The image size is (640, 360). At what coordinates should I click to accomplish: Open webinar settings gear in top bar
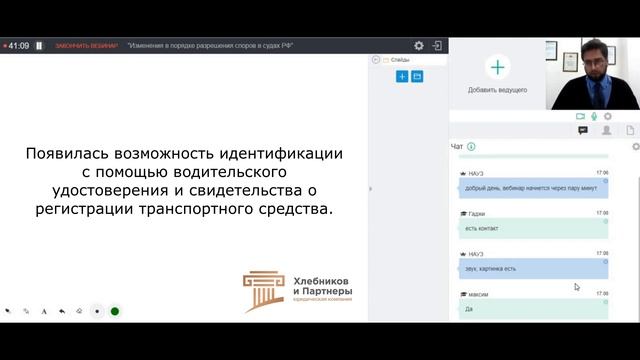[419, 46]
